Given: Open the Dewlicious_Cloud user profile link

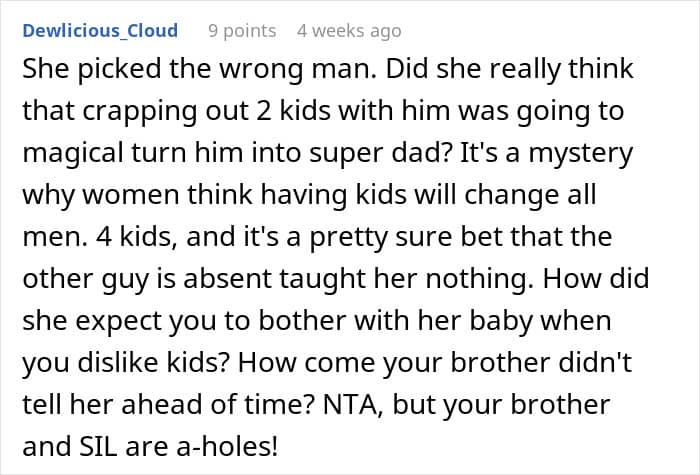Looking at the screenshot, I should coord(100,31).
